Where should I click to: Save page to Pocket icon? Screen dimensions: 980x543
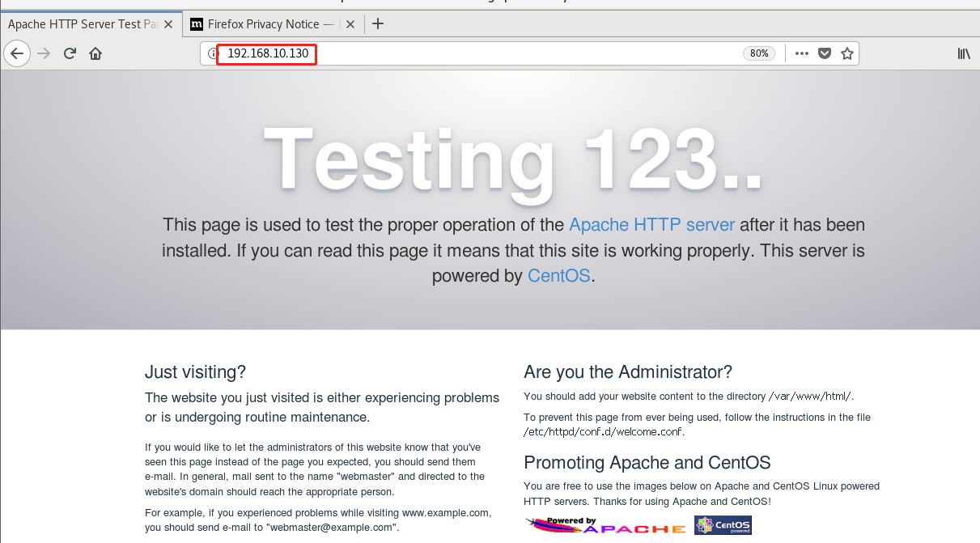tap(825, 54)
